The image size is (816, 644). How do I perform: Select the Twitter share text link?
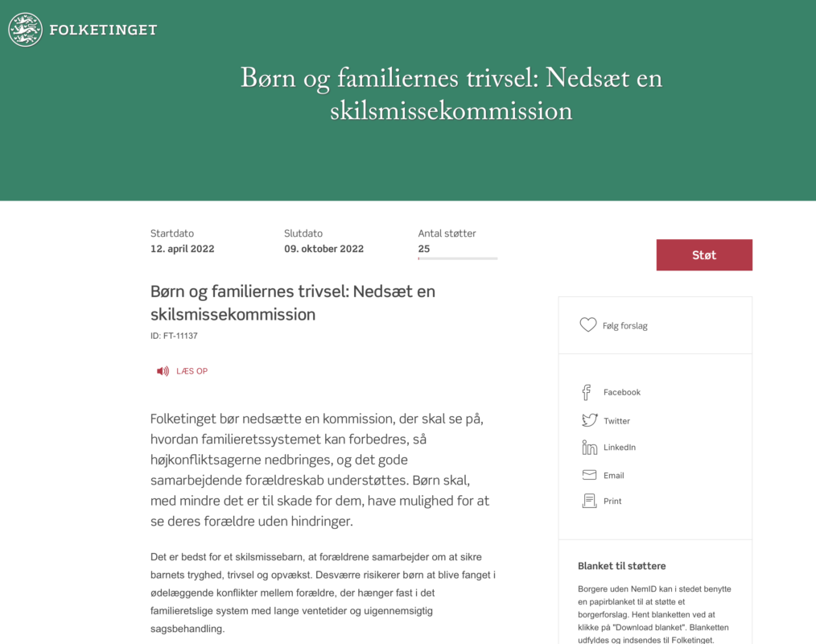point(617,421)
